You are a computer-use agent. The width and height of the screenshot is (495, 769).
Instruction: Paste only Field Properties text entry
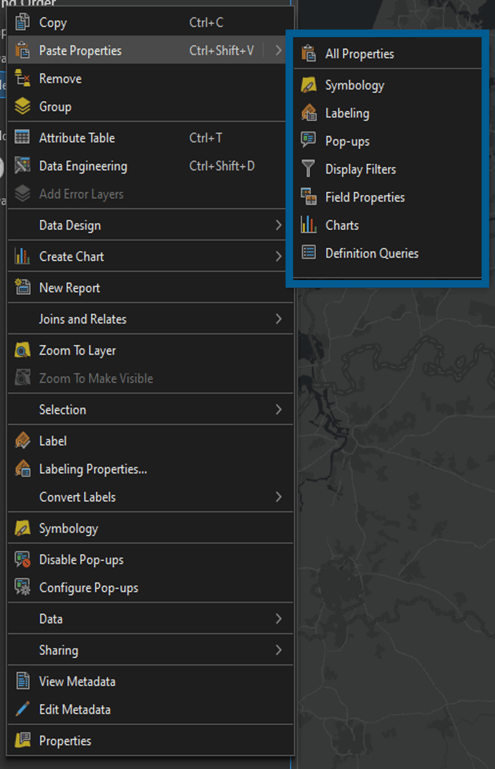click(x=365, y=197)
